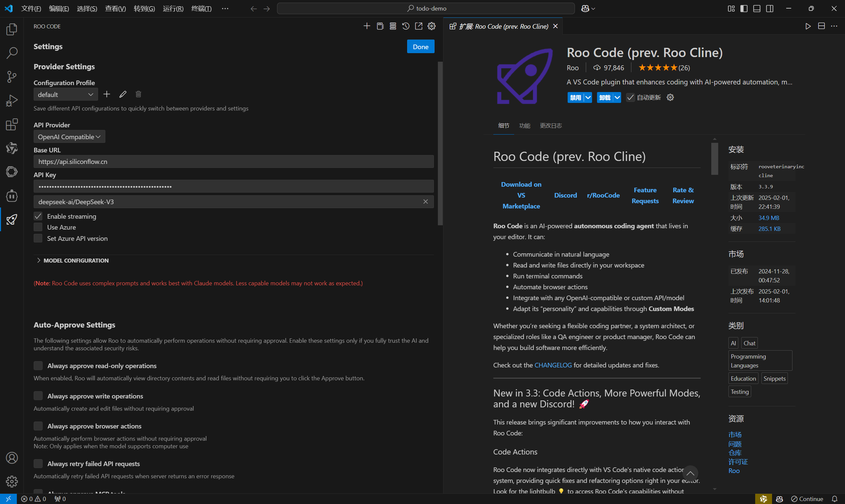The height and width of the screenshot is (504, 845).
Task: Check Always approve write operations
Action: pyautogui.click(x=38, y=396)
